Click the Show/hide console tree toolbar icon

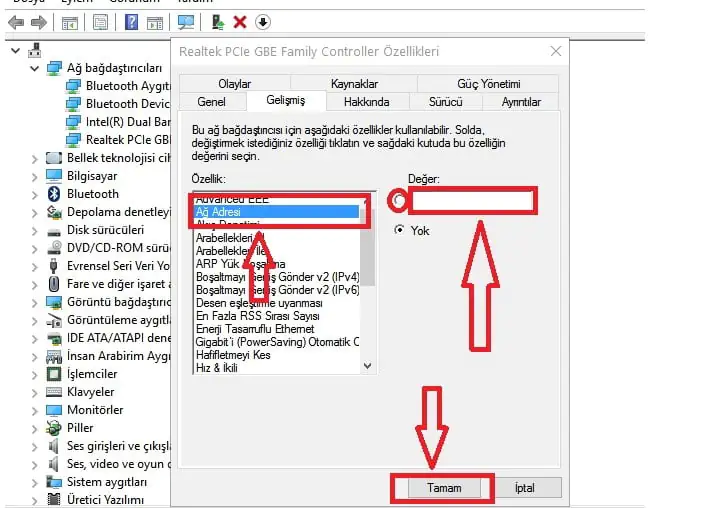coord(69,22)
